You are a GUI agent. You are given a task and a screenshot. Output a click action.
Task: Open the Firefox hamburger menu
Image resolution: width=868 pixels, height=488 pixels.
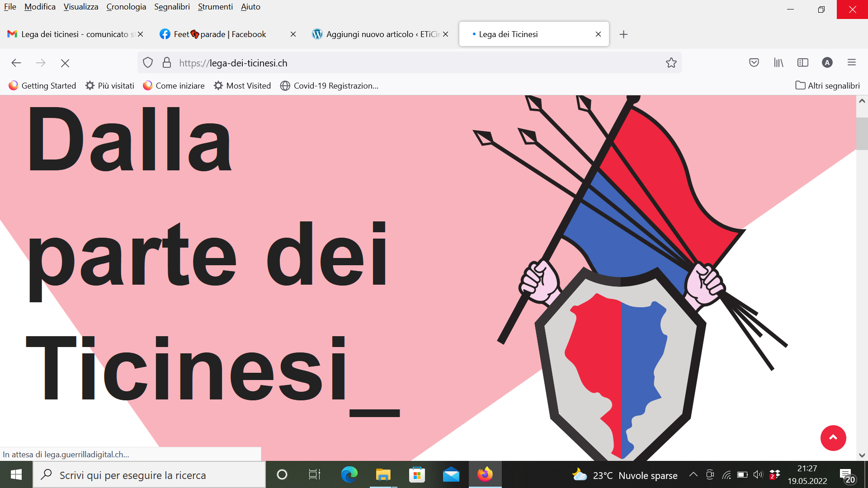point(852,63)
